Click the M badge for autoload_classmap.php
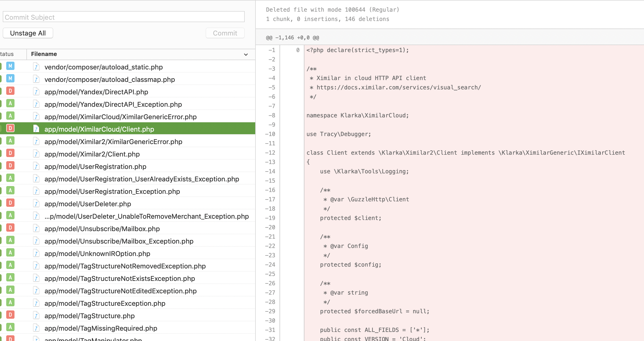 [10, 79]
